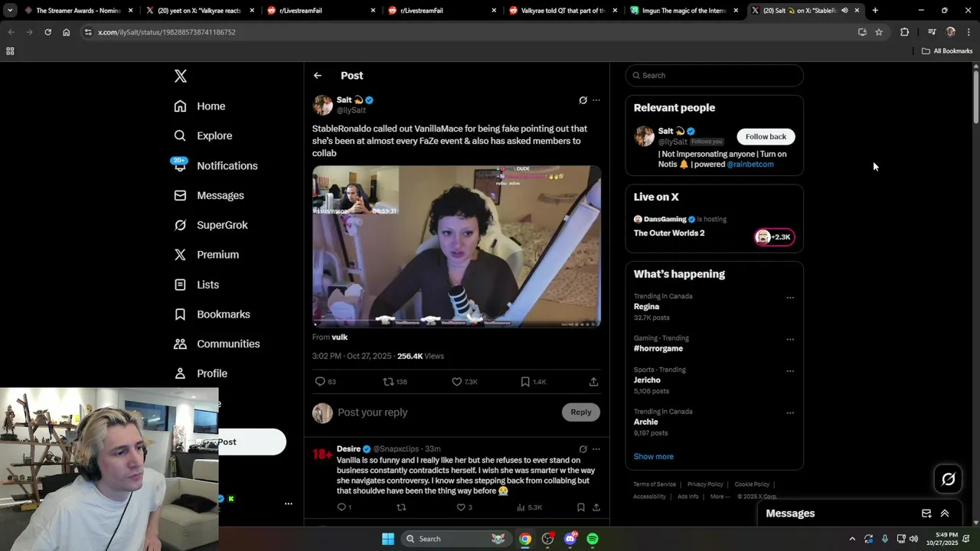This screenshot has width=980, height=551.
Task: Click the X logo in sidebar
Action: click(181, 76)
